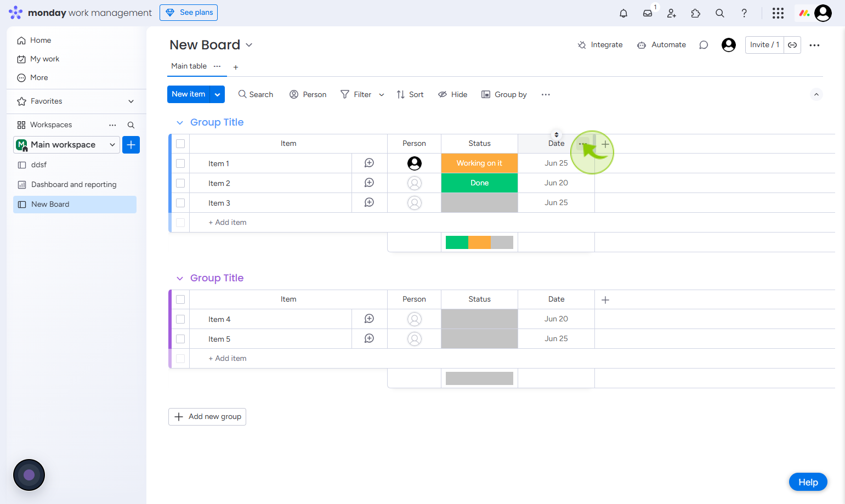845x504 pixels.
Task: Add an update to Item 5
Action: coord(370,338)
